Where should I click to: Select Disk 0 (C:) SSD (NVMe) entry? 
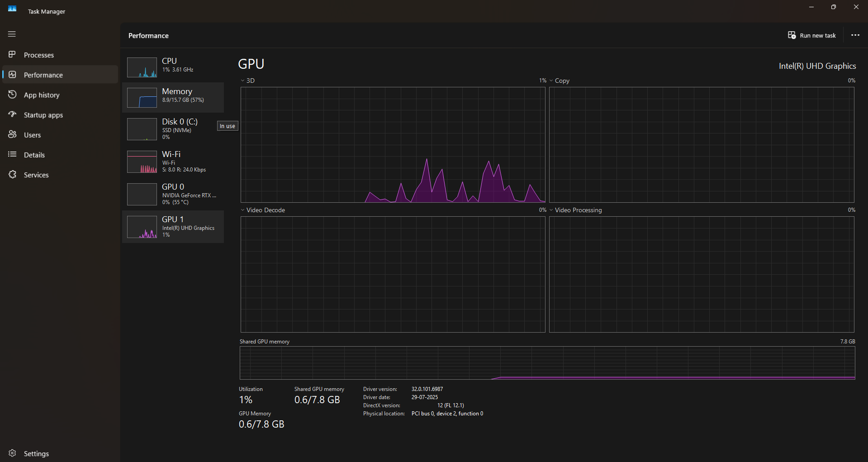click(173, 129)
